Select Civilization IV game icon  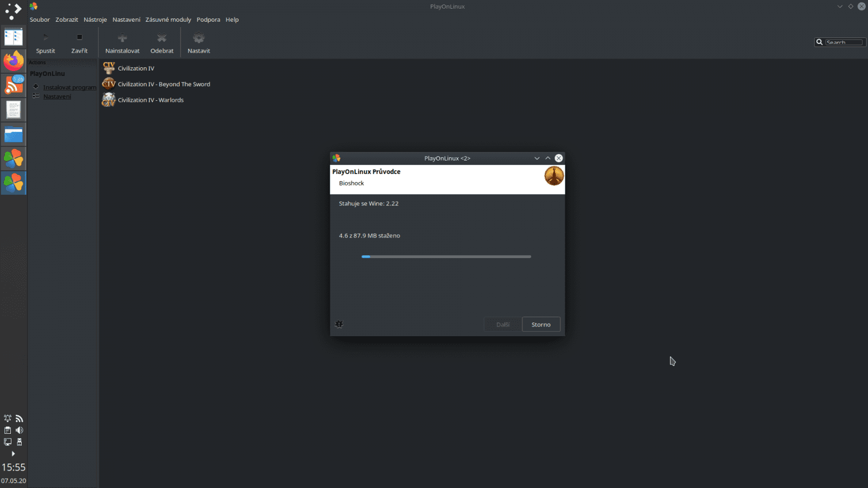pyautogui.click(x=109, y=68)
